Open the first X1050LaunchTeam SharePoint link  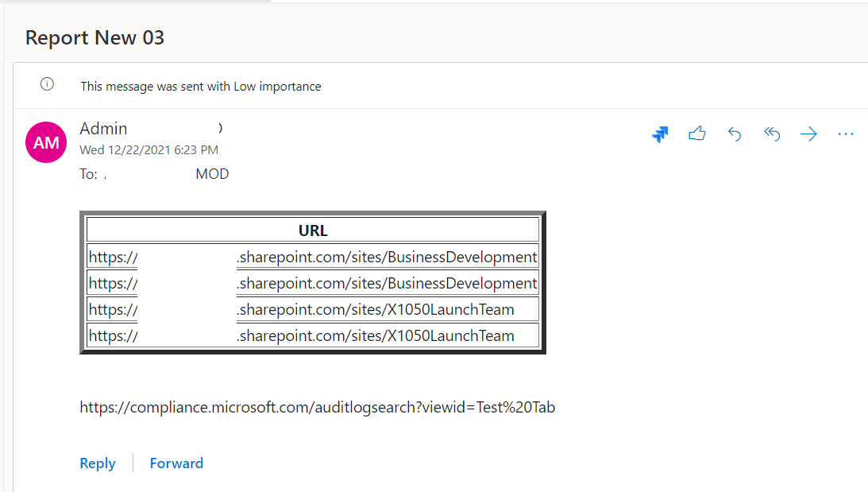tap(302, 309)
